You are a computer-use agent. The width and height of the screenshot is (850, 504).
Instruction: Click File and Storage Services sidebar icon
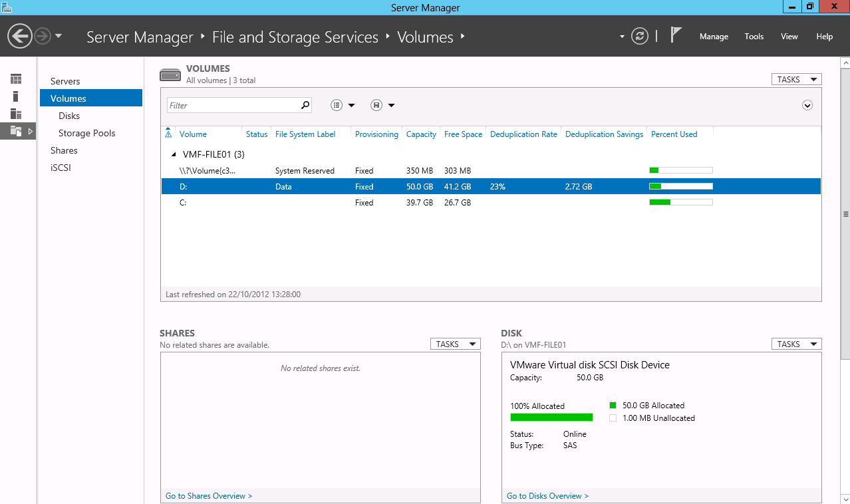(16, 131)
